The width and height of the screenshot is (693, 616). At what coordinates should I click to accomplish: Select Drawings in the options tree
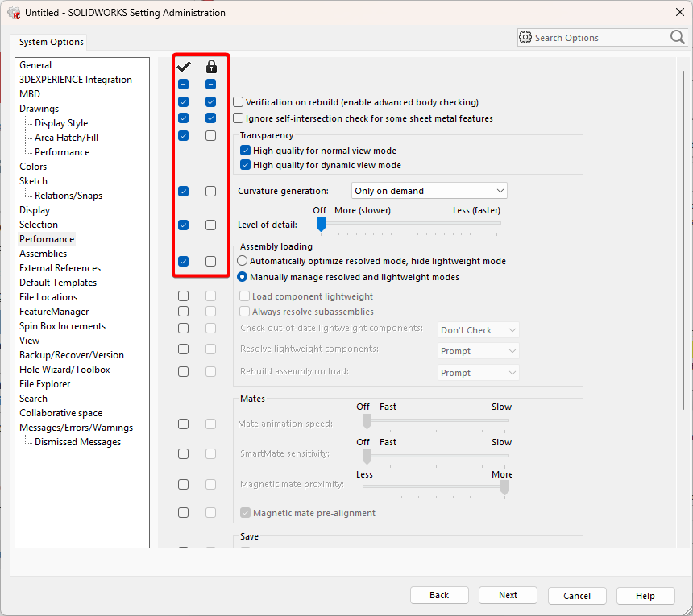coord(39,109)
